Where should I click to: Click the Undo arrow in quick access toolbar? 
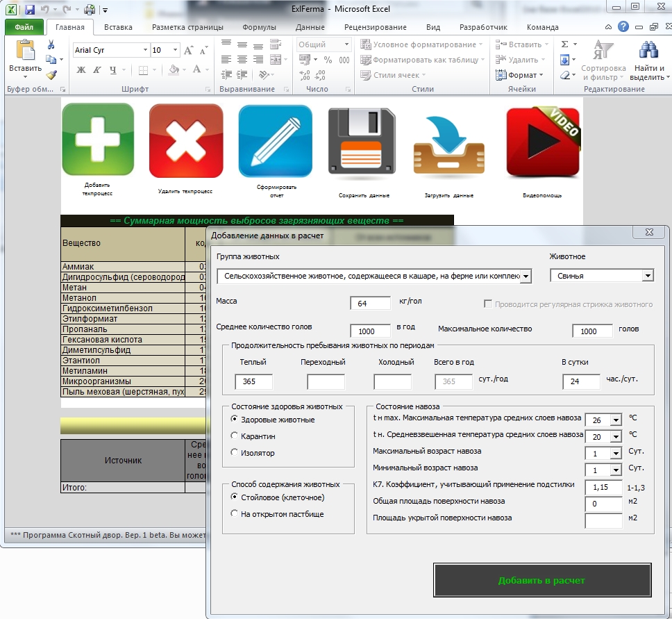click(44, 10)
